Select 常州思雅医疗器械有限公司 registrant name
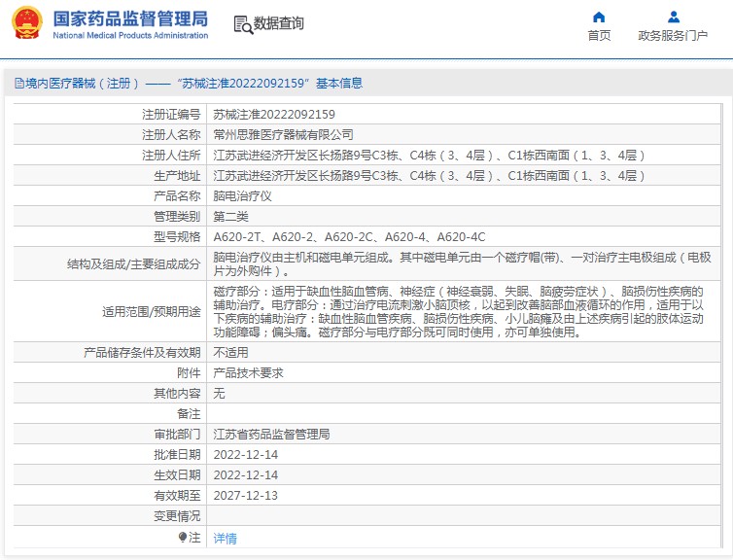Screen dimensions: 733x560 point(283,134)
